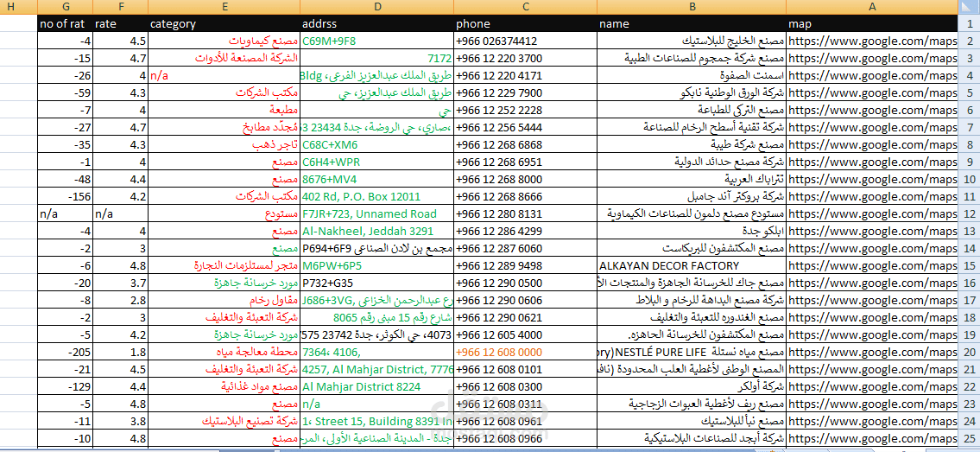
Task: Select column F header
Action: (x=120, y=8)
